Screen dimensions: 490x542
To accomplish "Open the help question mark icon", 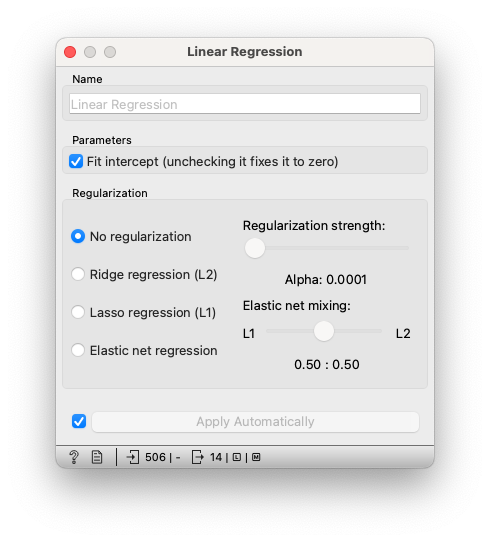I will click(x=74, y=457).
